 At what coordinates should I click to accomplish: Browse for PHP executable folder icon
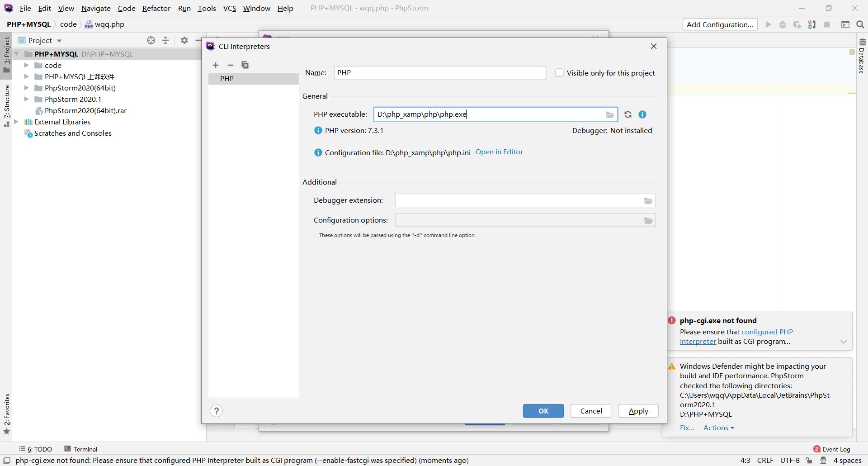[x=610, y=114]
